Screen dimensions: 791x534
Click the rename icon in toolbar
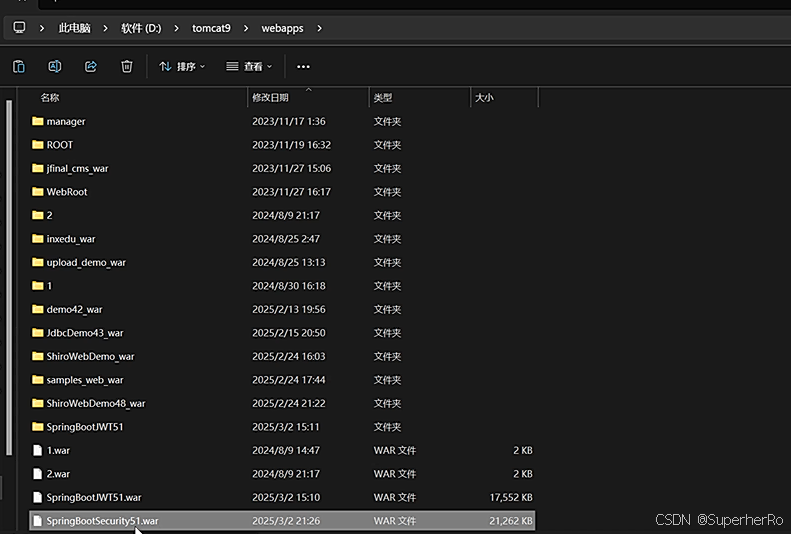[x=54, y=67]
